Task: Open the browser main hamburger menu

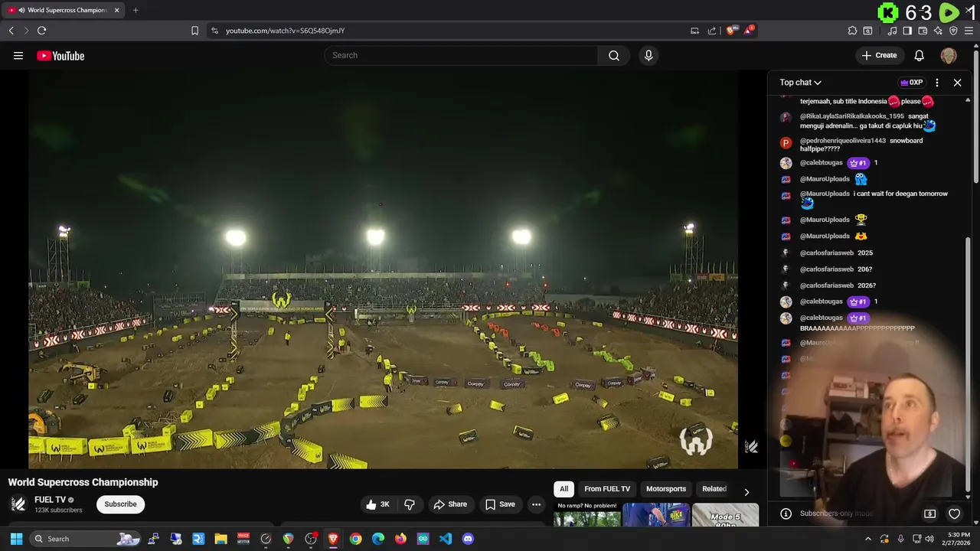Action: [x=969, y=31]
